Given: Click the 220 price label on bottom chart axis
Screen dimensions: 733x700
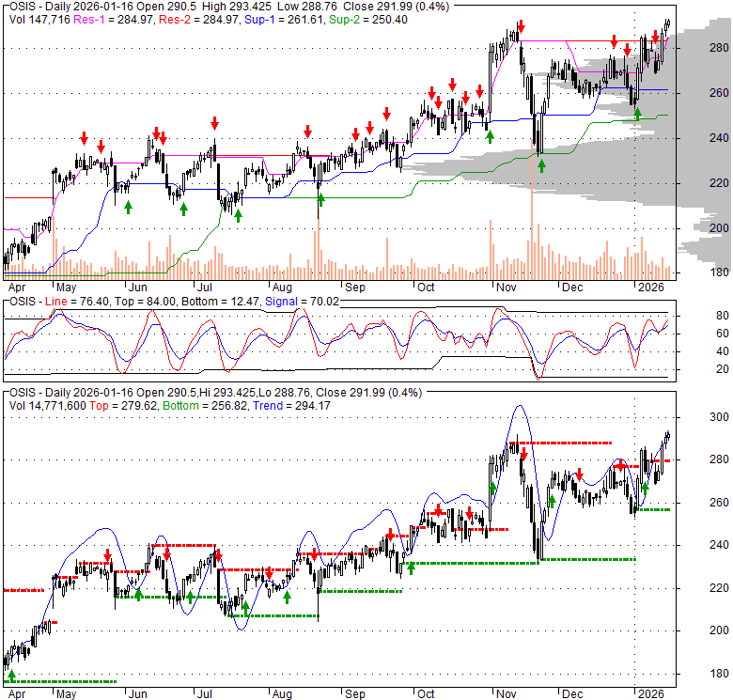Looking at the screenshot, I should 719,588.
